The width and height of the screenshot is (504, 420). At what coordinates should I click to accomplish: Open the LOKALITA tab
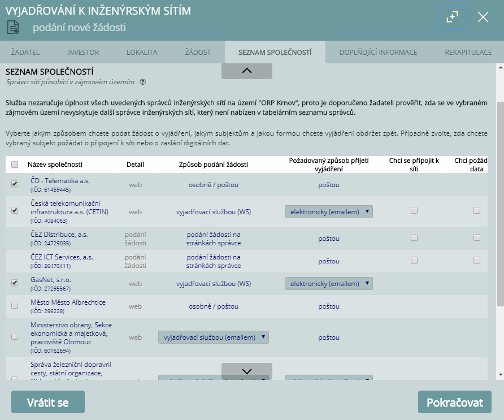click(142, 53)
